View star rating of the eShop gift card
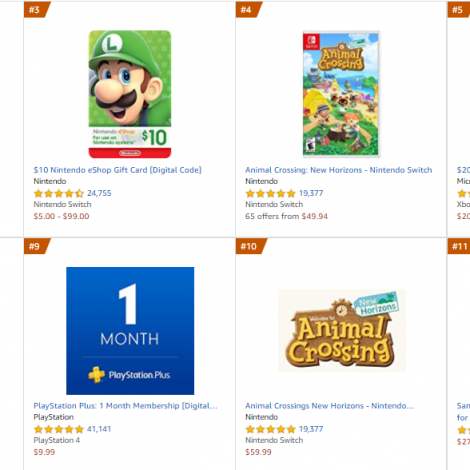470x470 pixels. pyautogui.click(x=59, y=193)
